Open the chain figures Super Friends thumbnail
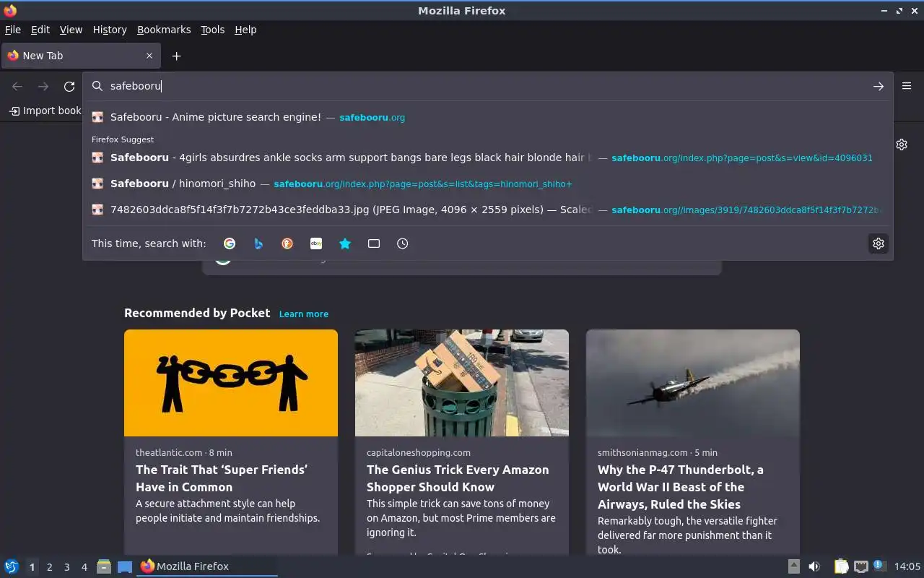The width and height of the screenshot is (924, 578). click(231, 383)
